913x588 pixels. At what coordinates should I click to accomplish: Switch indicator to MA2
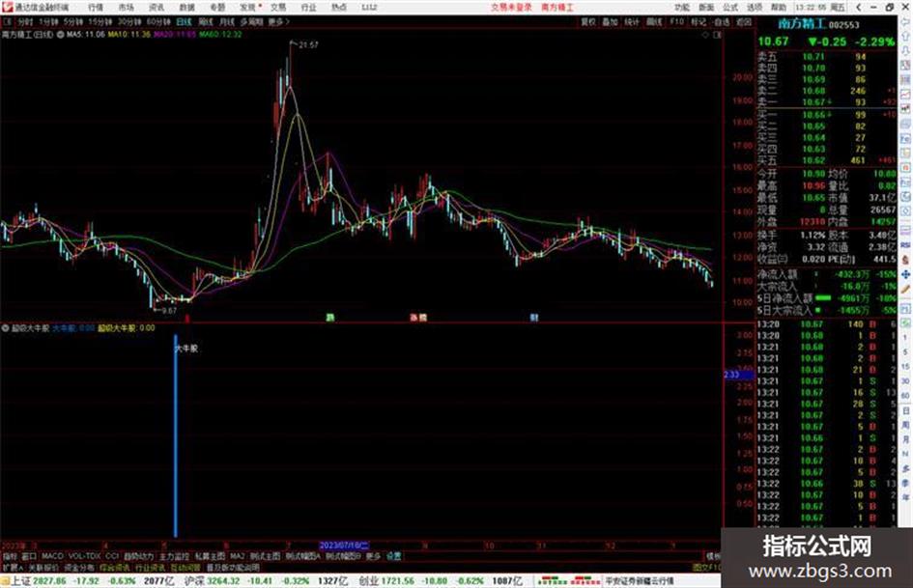tap(237, 556)
